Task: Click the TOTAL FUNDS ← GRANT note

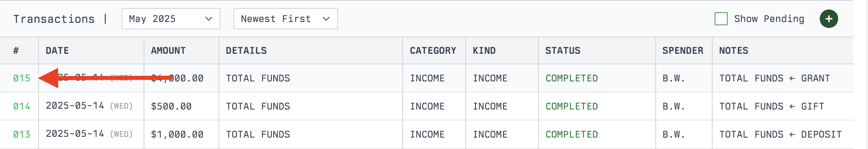Action: pos(775,78)
